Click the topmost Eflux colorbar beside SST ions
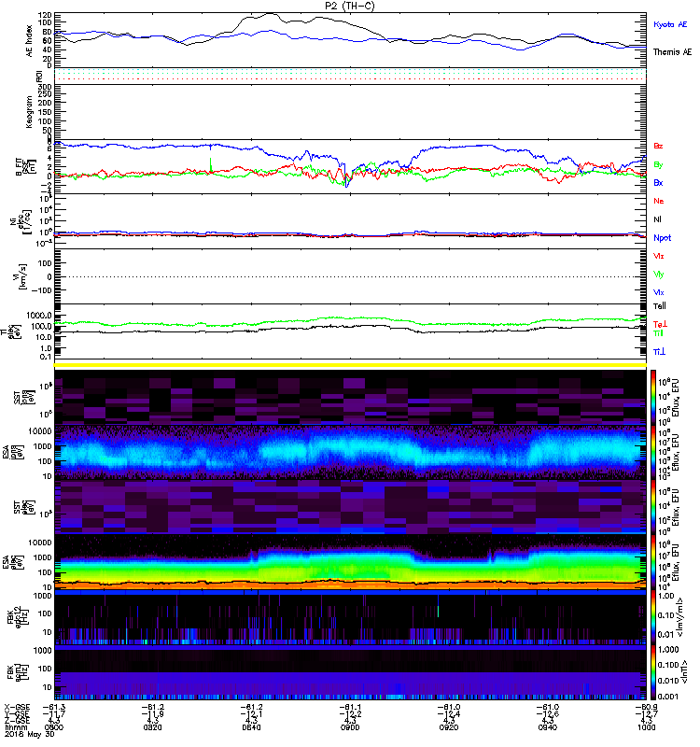 point(653,396)
